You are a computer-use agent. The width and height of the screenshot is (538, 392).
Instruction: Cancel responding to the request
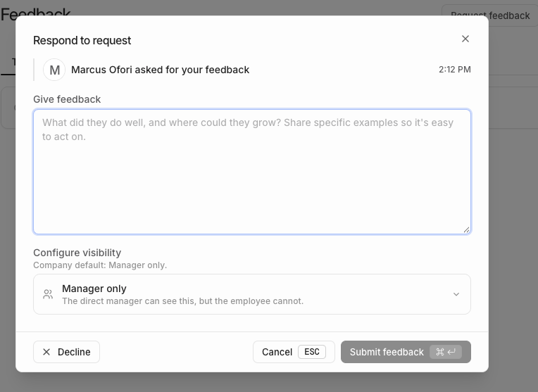point(294,352)
